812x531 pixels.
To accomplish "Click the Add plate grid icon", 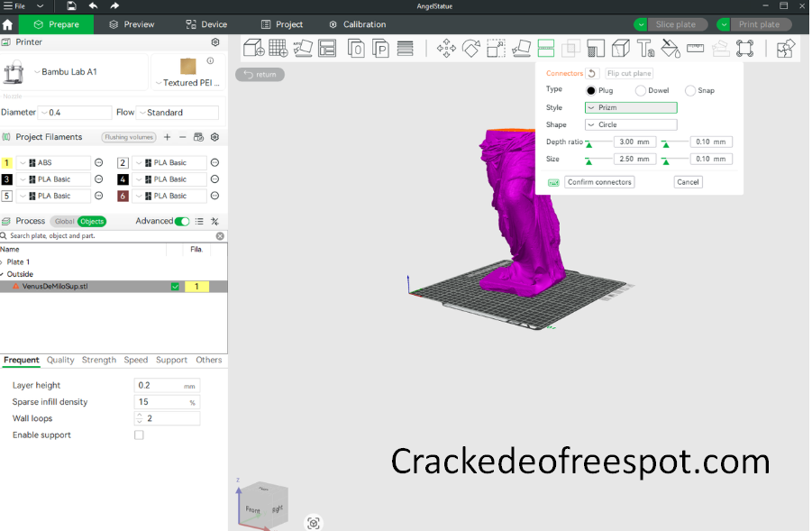I will [x=278, y=49].
